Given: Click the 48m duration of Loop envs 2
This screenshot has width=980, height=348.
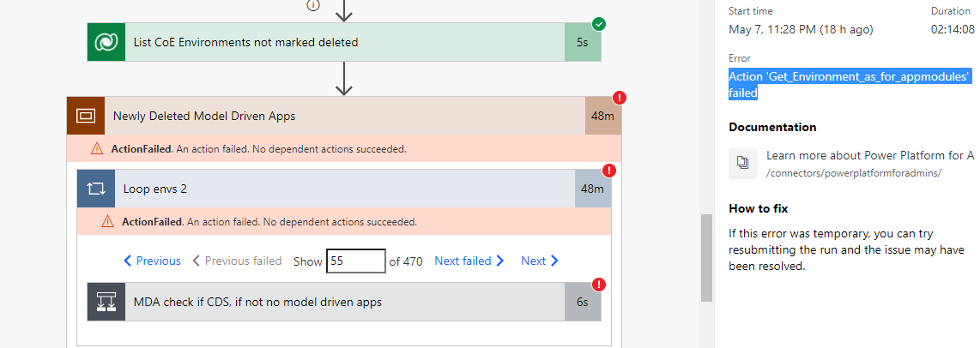Looking at the screenshot, I should pos(592,188).
